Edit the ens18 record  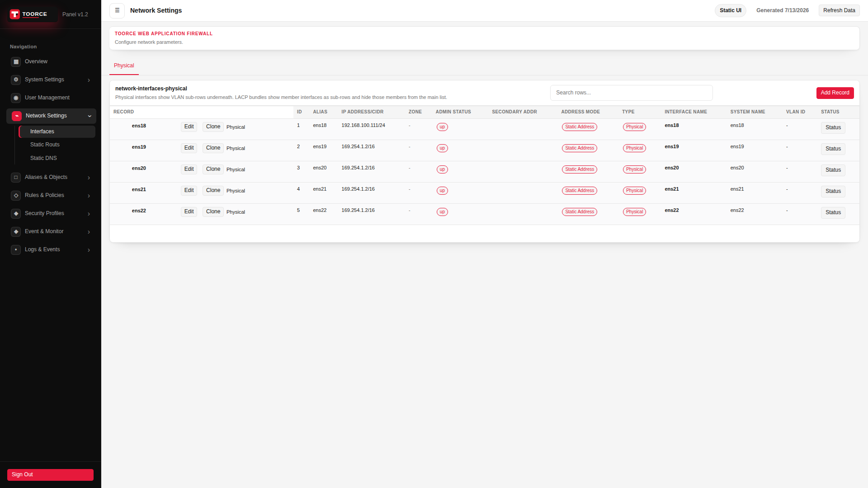[189, 127]
